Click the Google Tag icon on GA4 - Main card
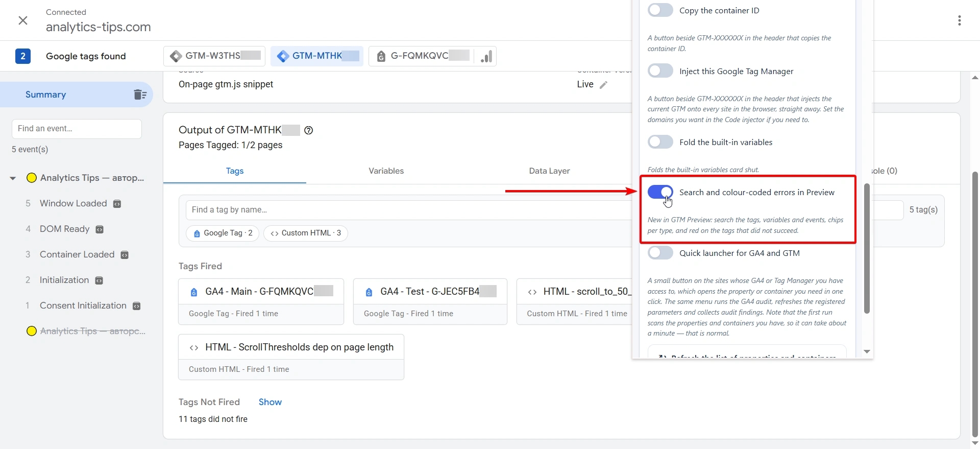The height and width of the screenshot is (449, 980). point(194,292)
